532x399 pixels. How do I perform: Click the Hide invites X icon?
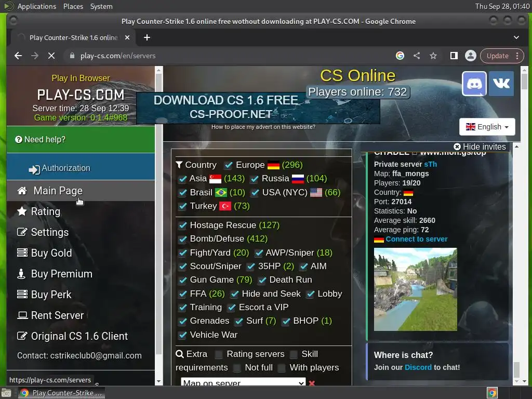click(457, 147)
